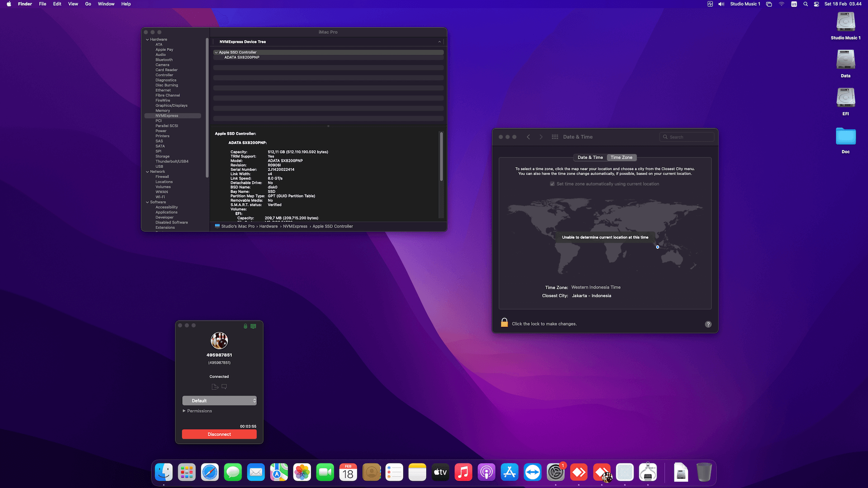This screenshot has height=488, width=868.
Task: Open Photos from the Dock
Action: (x=302, y=473)
